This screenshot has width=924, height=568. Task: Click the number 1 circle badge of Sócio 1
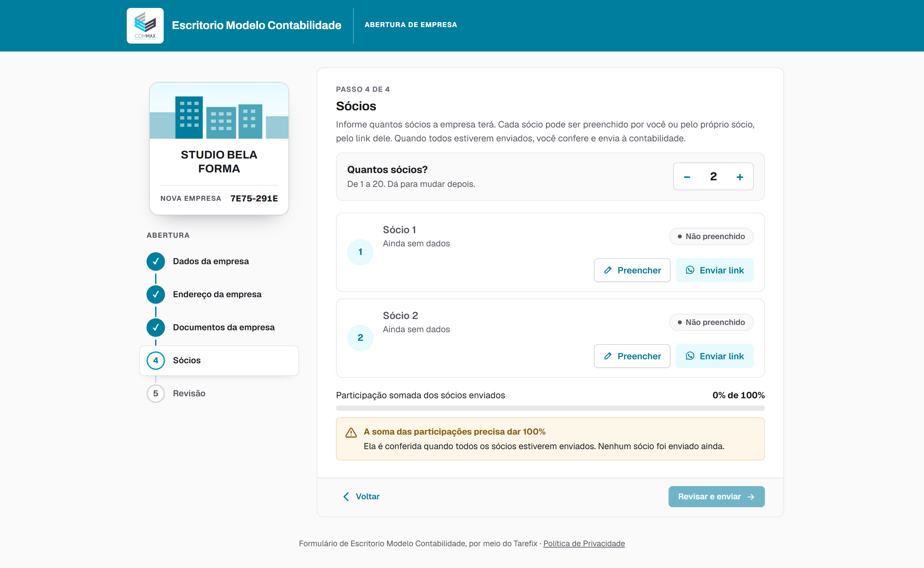(x=360, y=252)
